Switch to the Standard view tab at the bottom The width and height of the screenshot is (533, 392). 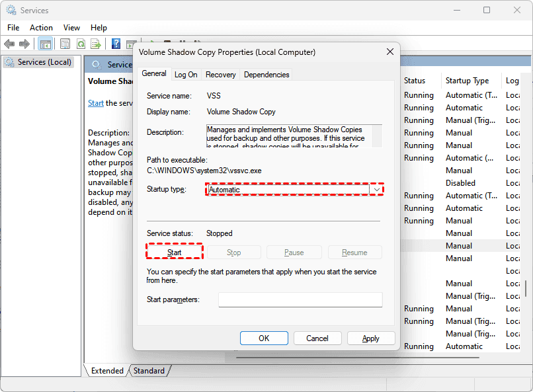point(149,371)
